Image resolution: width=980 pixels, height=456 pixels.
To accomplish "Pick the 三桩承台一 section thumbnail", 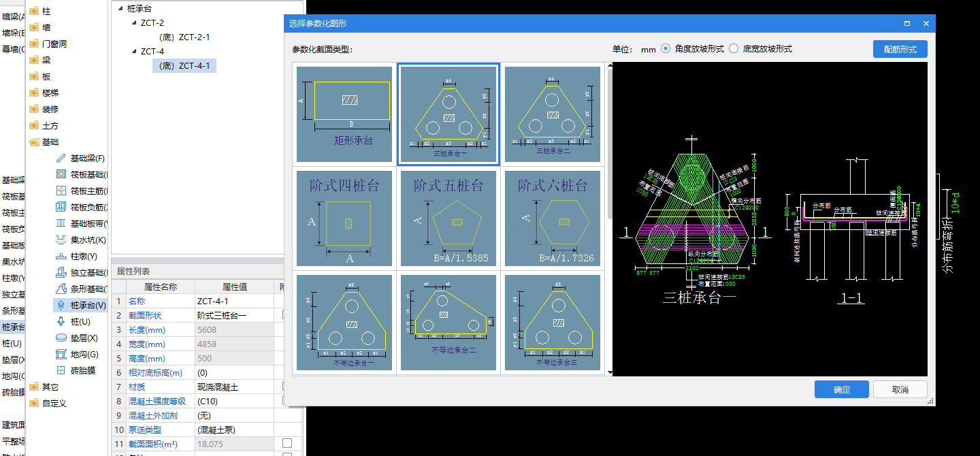I will pyautogui.click(x=449, y=114).
